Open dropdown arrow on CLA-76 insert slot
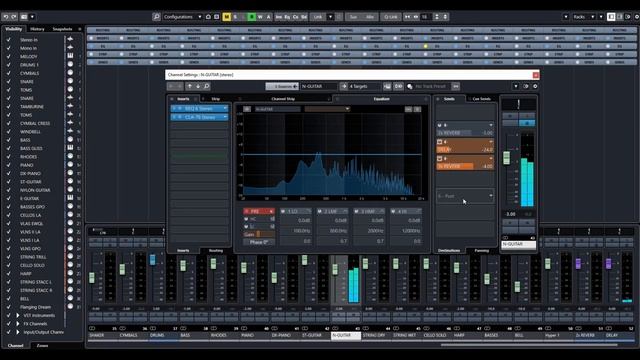640x360 pixels. coord(225,117)
